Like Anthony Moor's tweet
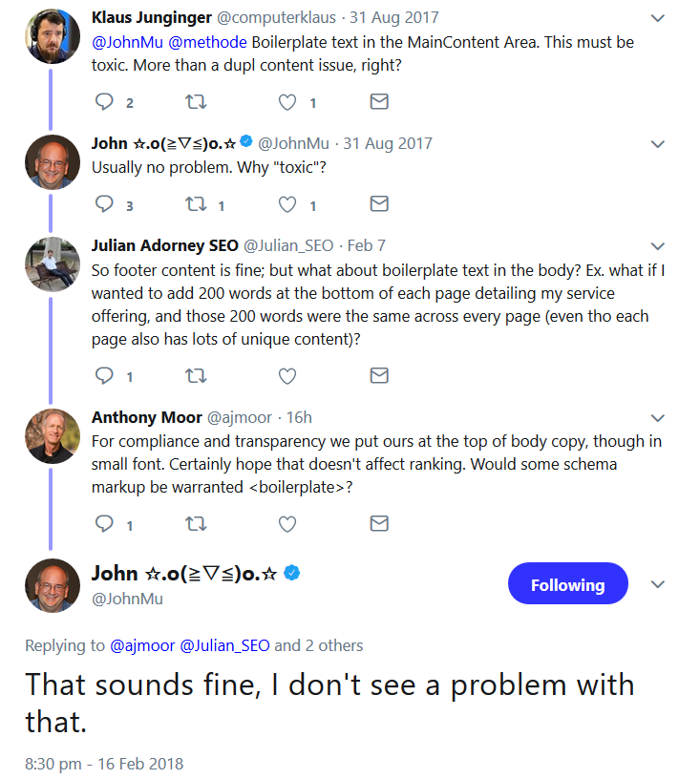The height and width of the screenshot is (779, 700). pyautogui.click(x=287, y=523)
